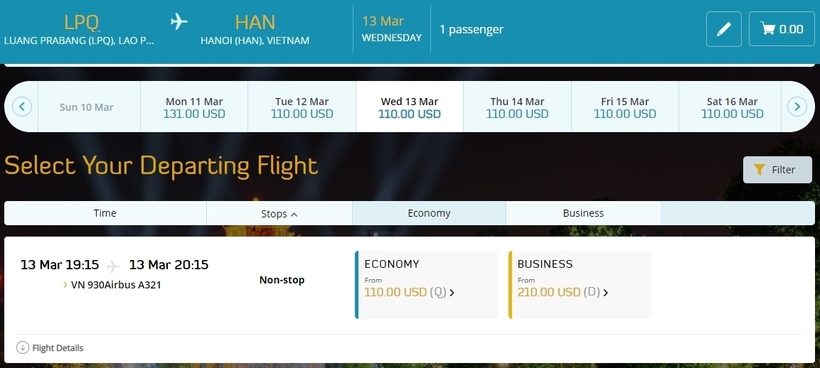This screenshot has height=368, width=820.
Task: Click the pencil edit search icon
Action: 723,29
